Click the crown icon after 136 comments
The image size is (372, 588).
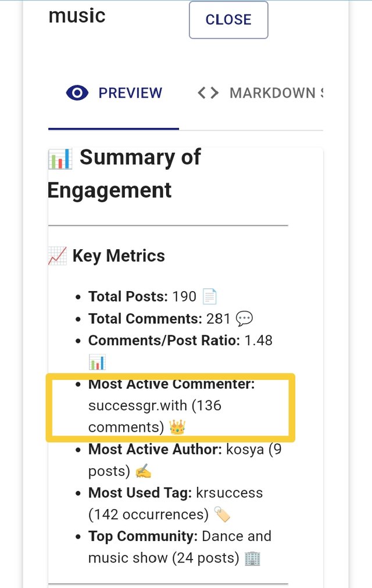[177, 428]
